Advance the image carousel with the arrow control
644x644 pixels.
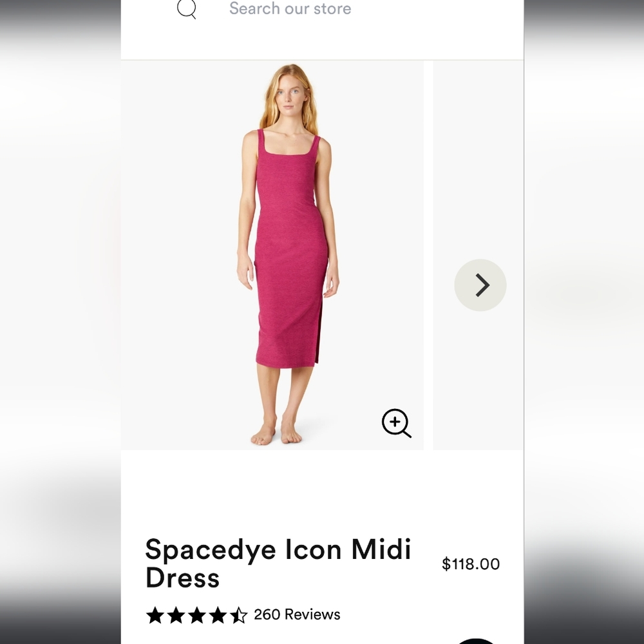pyautogui.click(x=480, y=284)
